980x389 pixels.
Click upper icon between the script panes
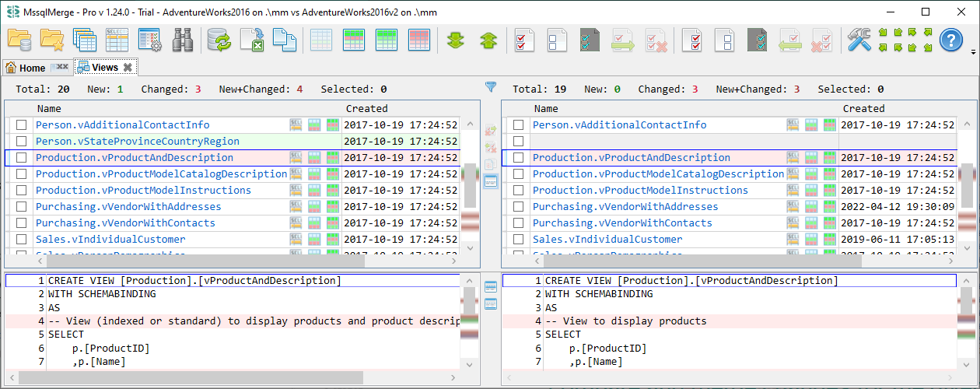point(491,287)
